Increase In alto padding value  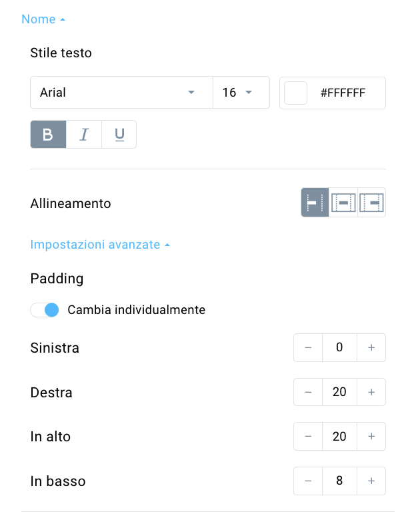click(371, 436)
